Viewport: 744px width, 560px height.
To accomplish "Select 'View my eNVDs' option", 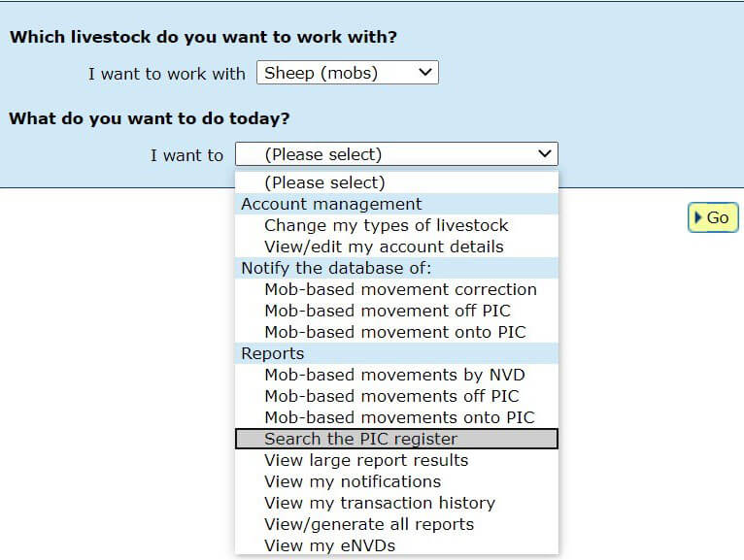I will point(329,545).
